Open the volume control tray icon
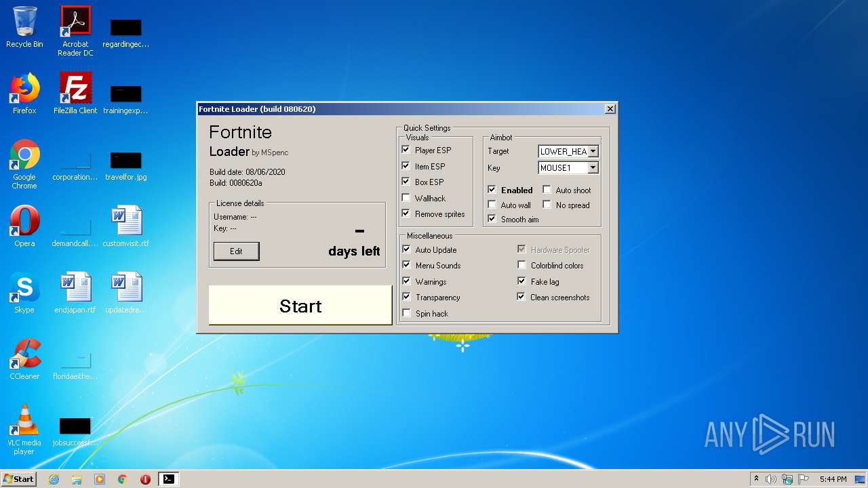The height and width of the screenshot is (488, 868). pyautogui.click(x=771, y=479)
